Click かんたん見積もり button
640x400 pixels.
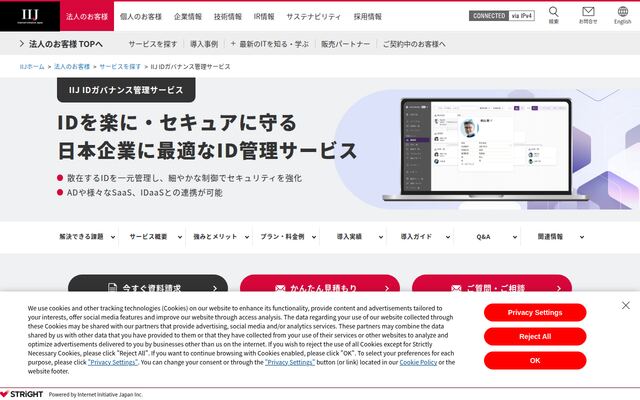(x=320, y=283)
